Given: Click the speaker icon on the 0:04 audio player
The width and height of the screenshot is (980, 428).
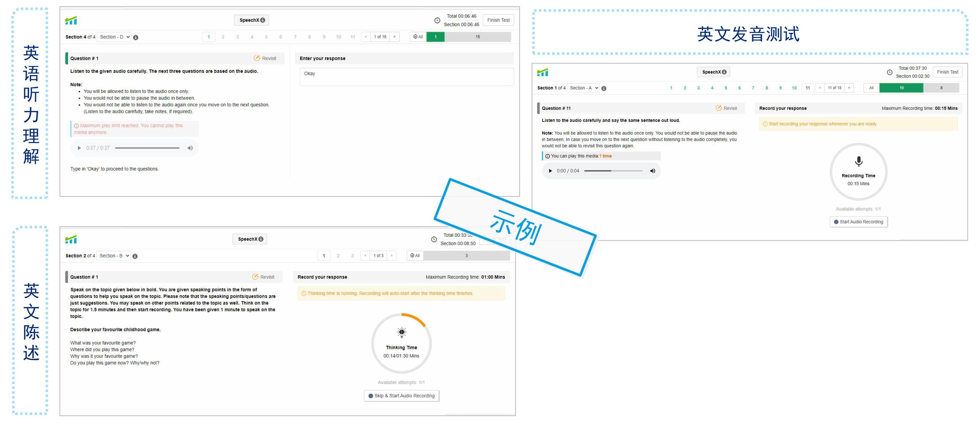Looking at the screenshot, I should [x=653, y=171].
